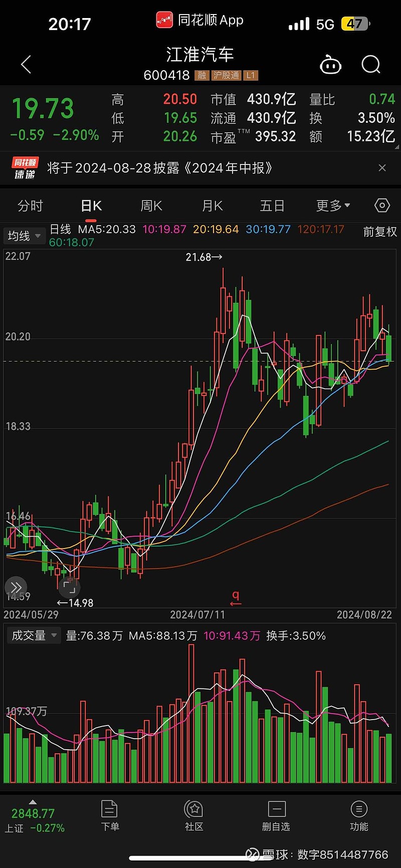The height and width of the screenshot is (868, 401).
Task: Tap the volume 量:76.38万 label
Action: point(94,636)
